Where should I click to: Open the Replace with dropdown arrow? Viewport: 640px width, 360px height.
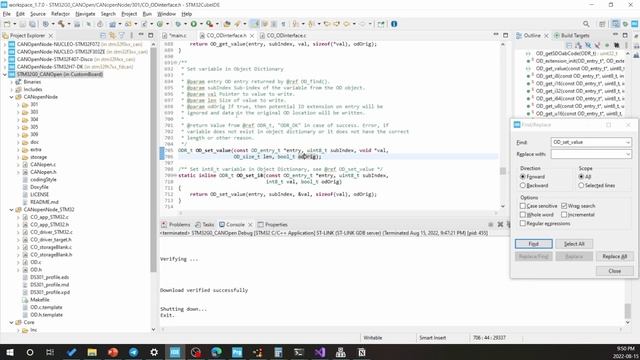pyautogui.click(x=628, y=154)
